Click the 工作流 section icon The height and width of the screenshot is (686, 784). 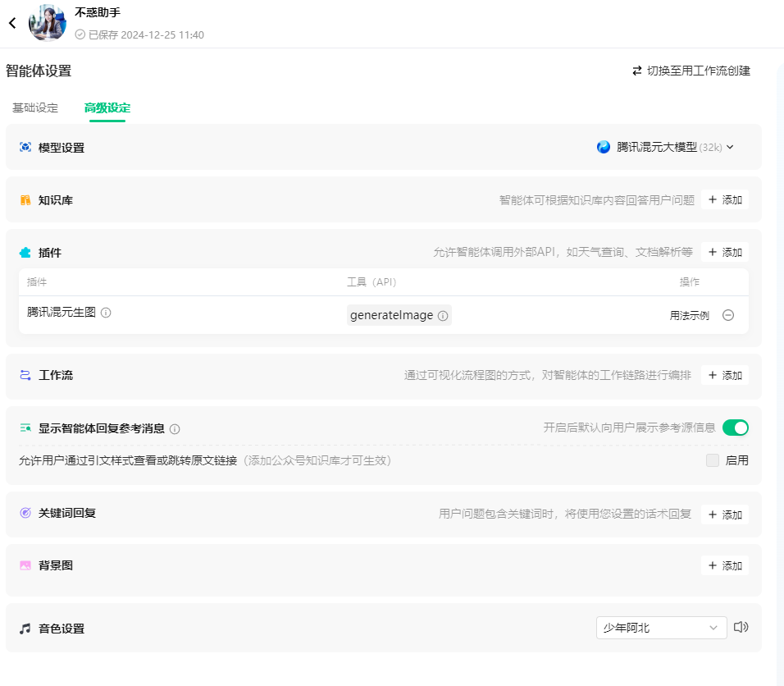[x=25, y=375]
